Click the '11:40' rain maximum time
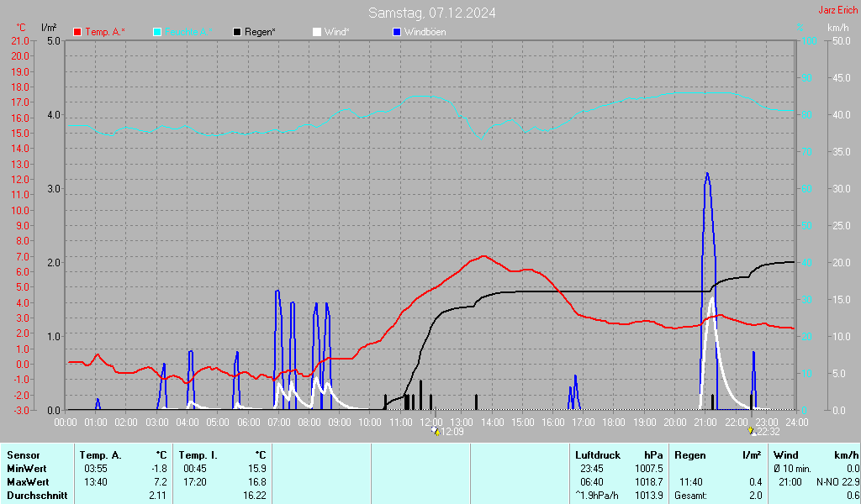Screen dimensions: 861x504 691,482
